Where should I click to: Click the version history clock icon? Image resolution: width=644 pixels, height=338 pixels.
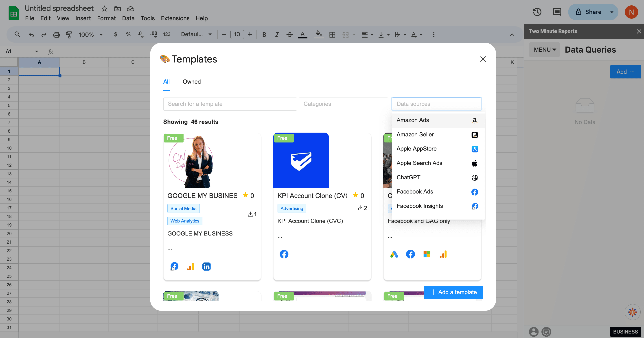click(537, 12)
